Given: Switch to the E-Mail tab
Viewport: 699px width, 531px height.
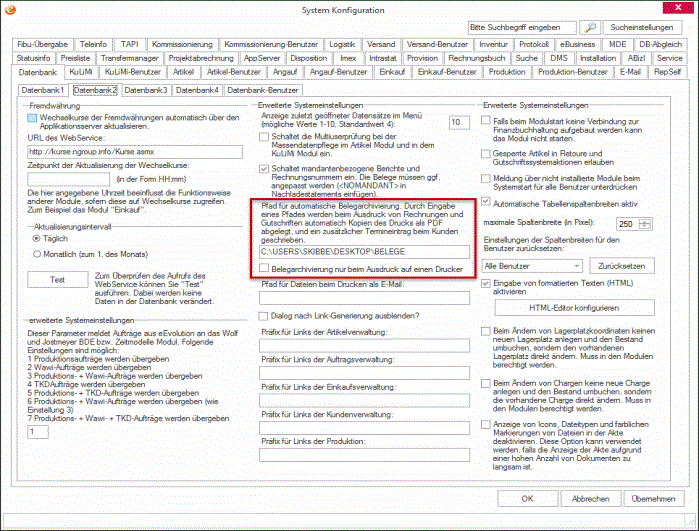Looking at the screenshot, I should [x=630, y=72].
